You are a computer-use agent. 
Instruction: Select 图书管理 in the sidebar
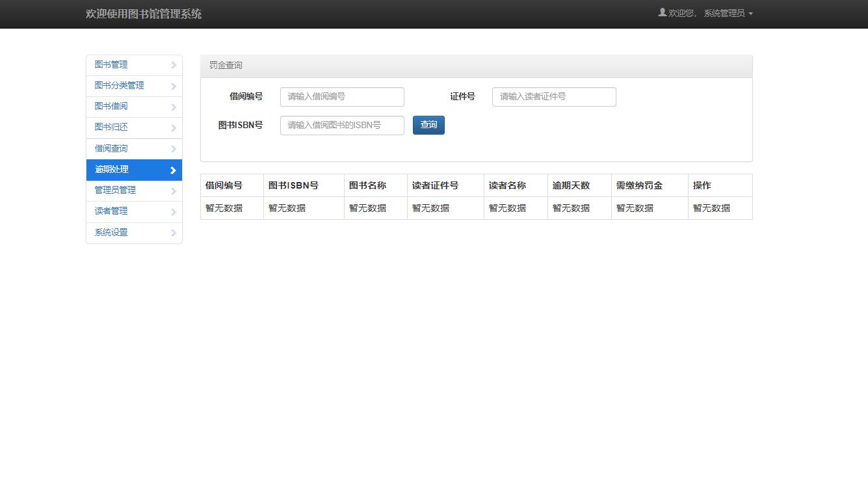[111, 65]
